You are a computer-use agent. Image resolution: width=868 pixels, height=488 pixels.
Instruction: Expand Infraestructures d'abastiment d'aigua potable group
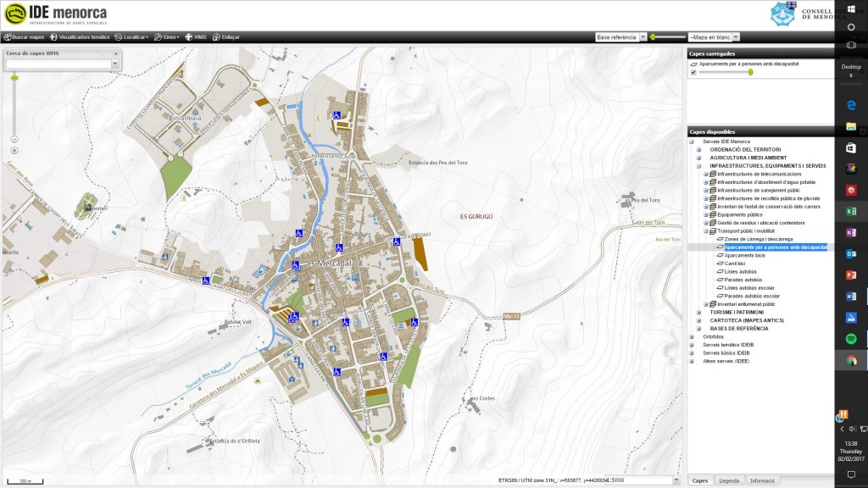[706, 182]
